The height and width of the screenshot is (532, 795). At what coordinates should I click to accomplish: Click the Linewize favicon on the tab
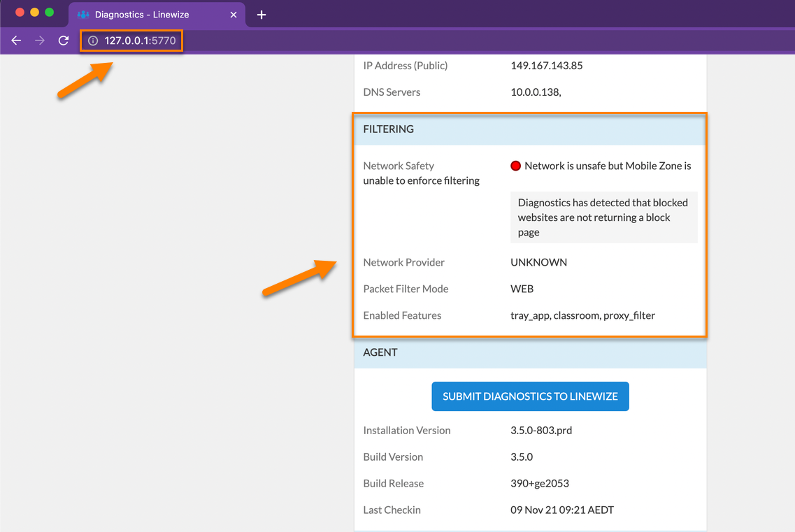click(x=83, y=15)
